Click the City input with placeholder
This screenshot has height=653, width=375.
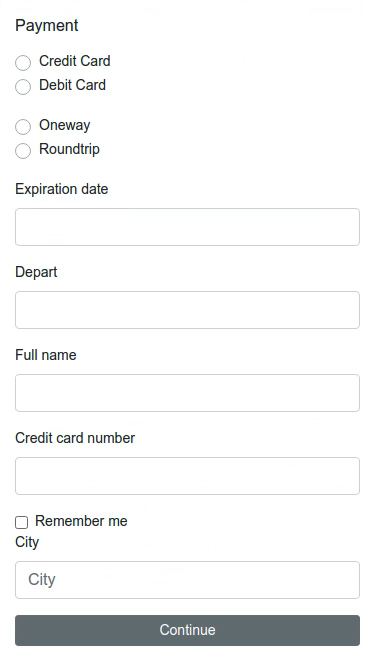click(188, 580)
